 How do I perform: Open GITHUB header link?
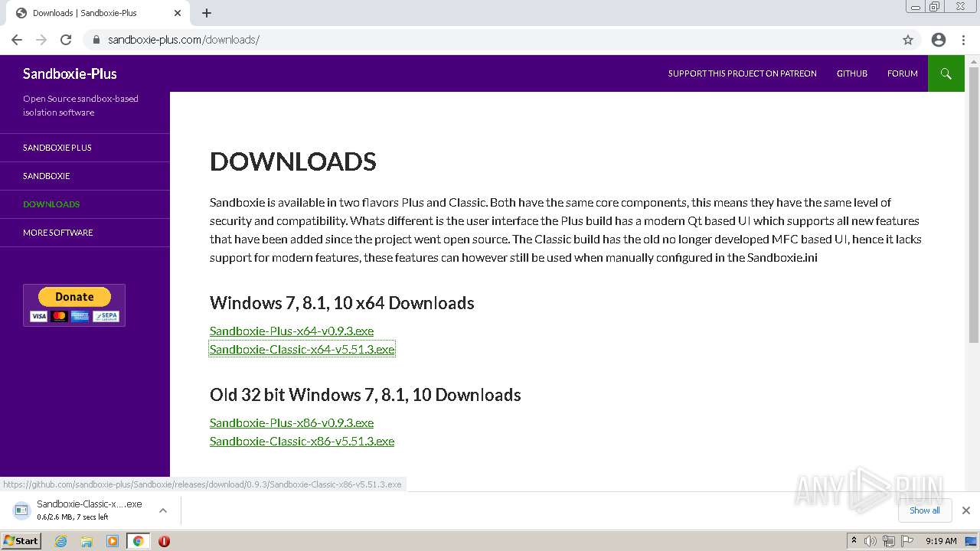(852, 73)
